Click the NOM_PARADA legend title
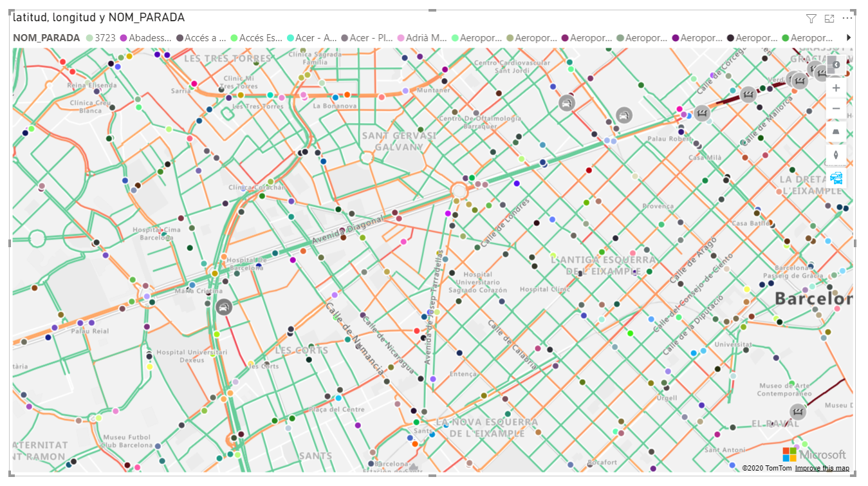This screenshot has width=868, height=486. tap(48, 38)
